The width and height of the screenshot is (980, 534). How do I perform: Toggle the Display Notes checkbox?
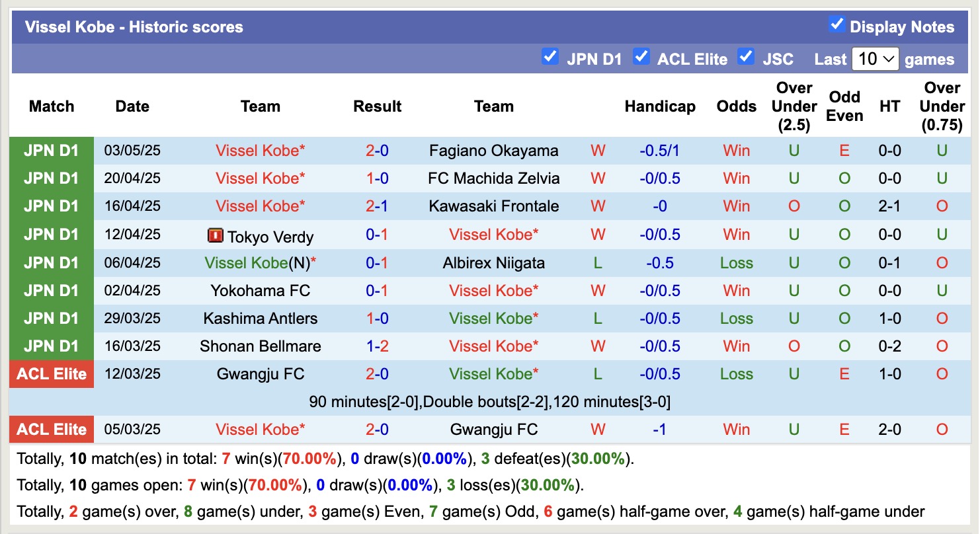837,25
